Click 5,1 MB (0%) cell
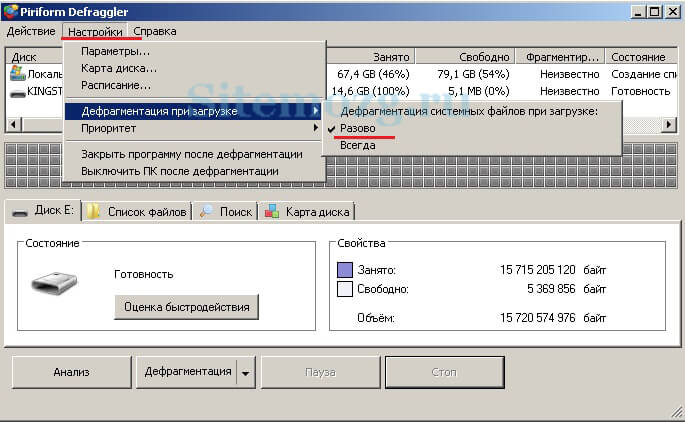Image resolution: width=685 pixels, height=422 pixels. (x=479, y=91)
